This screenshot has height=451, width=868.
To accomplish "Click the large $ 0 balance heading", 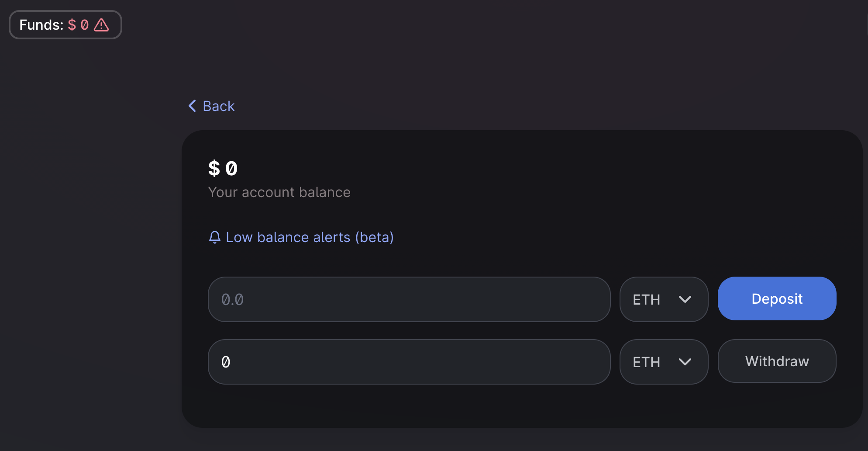I will pyautogui.click(x=223, y=169).
